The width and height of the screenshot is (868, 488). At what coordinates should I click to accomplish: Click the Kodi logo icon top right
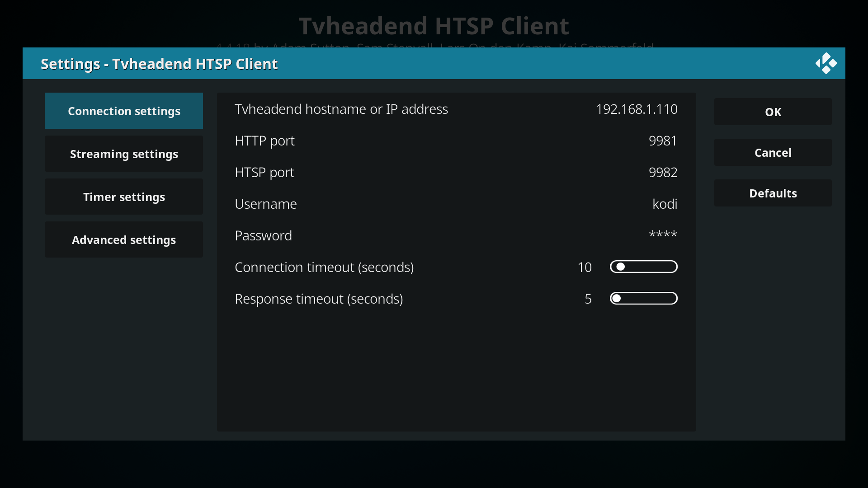click(826, 64)
